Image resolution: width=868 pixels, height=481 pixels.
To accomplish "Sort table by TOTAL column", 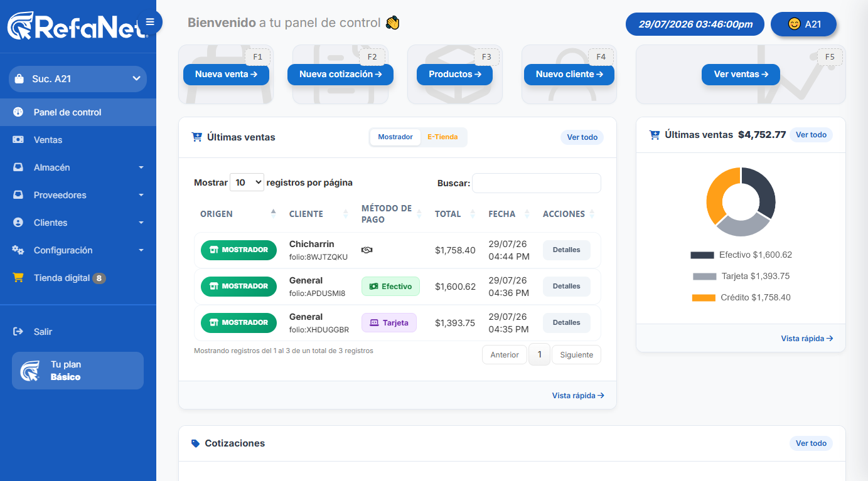I will click(456, 214).
